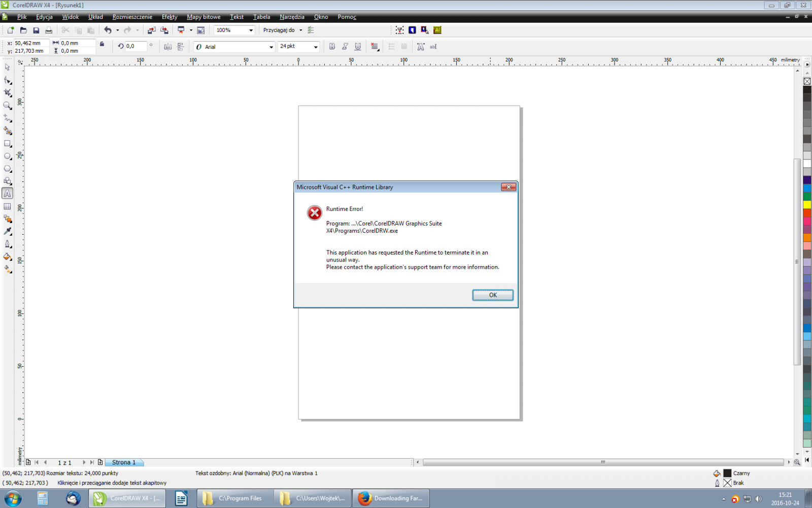Click the Import icon
The height and width of the screenshot is (508, 812).
coord(151,30)
